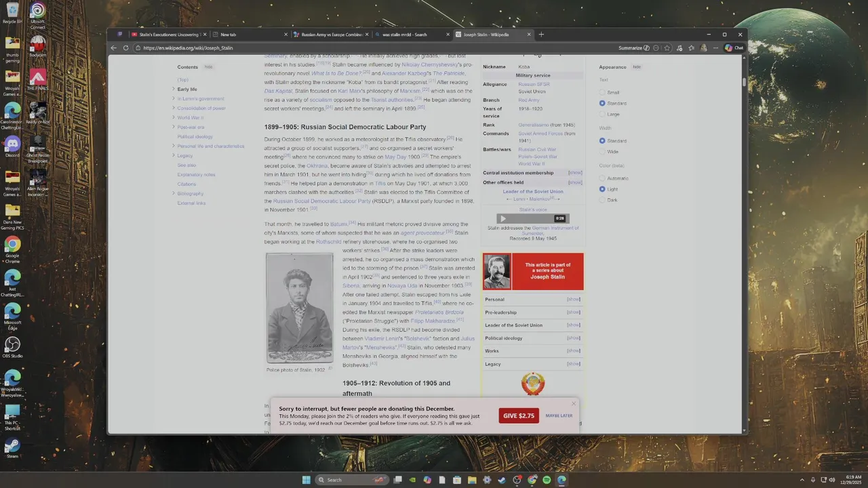868x488 pixels.
Task: Close the Joseph Stalin - Wikipedia tab
Action: 529,35
